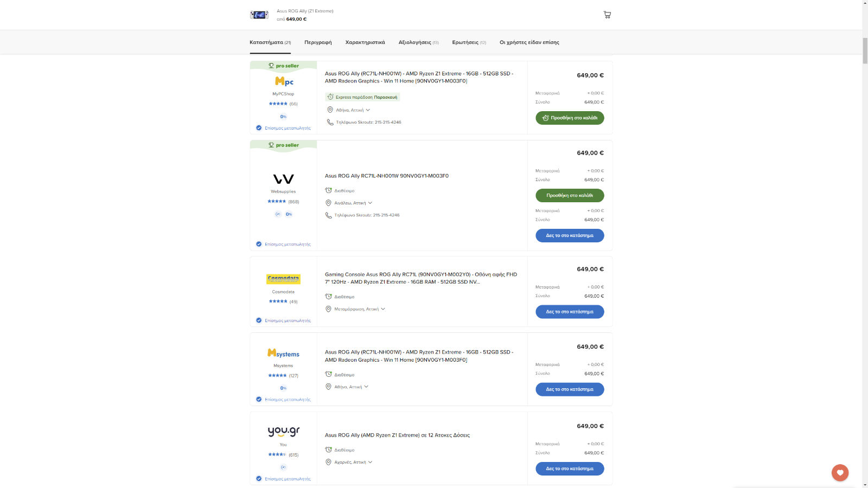Viewport: 868px width, 488px height.
Task: View Cosmodata offer in the store
Action: pos(570,312)
